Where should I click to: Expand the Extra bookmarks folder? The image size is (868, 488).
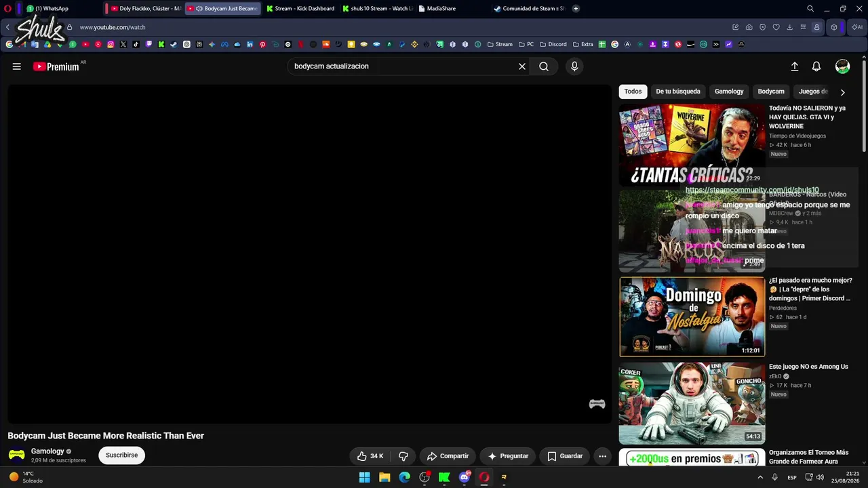[x=583, y=44]
